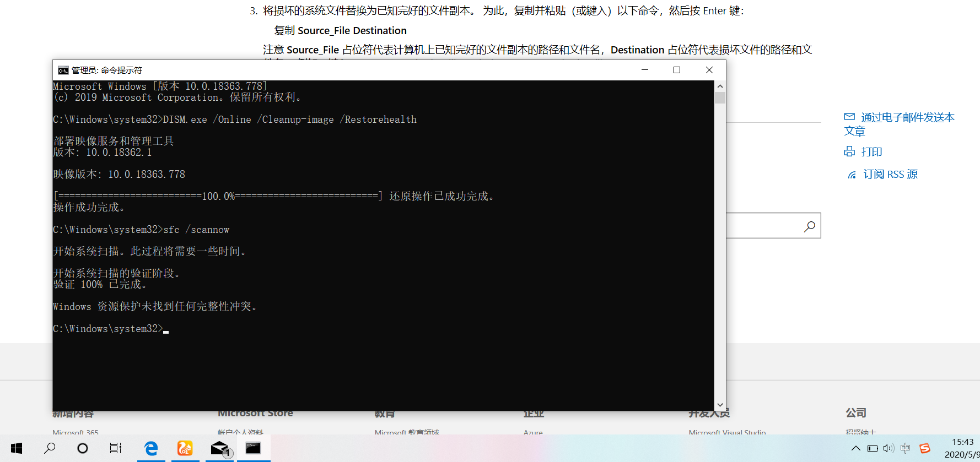980x462 pixels.
Task: Minimize the Command Prompt window
Action: tap(644, 70)
